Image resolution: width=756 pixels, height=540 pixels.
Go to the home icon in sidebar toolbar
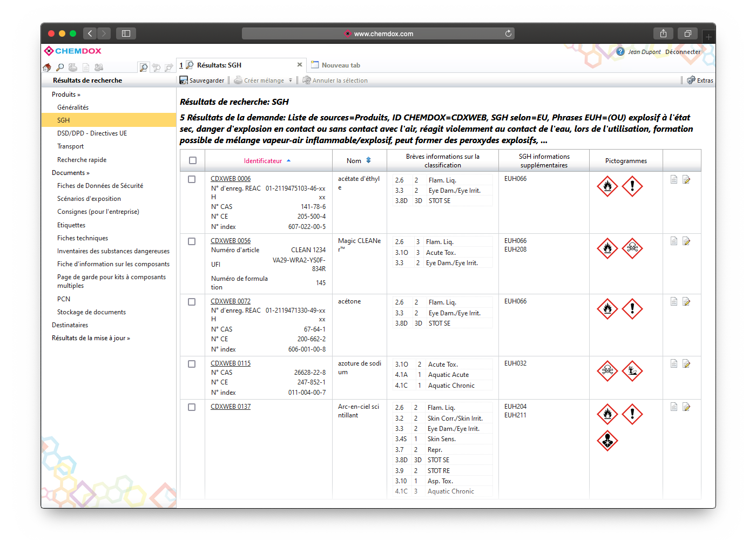point(47,67)
